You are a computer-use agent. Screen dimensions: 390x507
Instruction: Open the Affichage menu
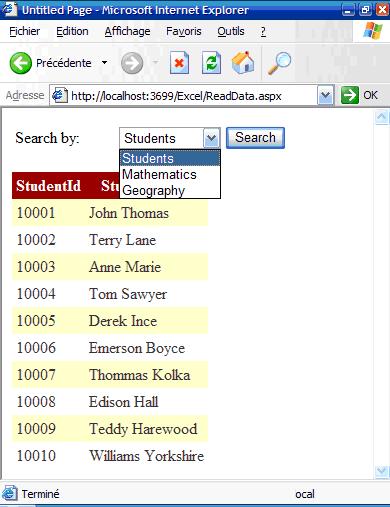(x=127, y=31)
